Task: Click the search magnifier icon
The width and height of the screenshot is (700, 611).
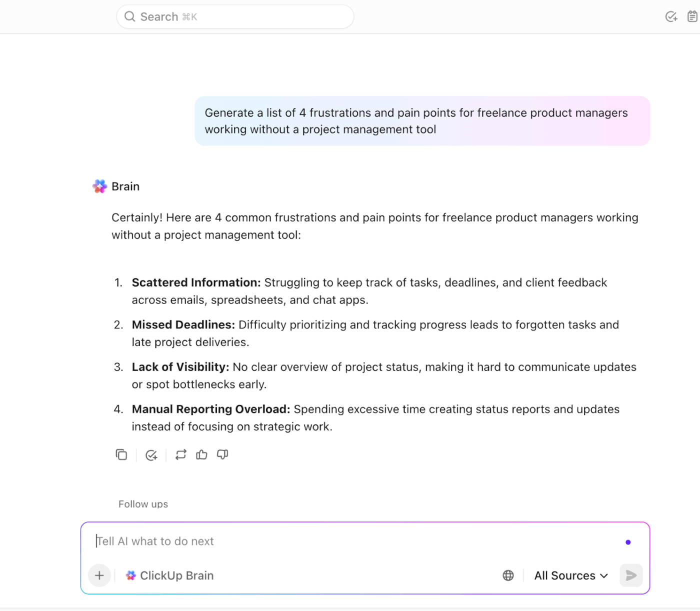Action: click(129, 16)
